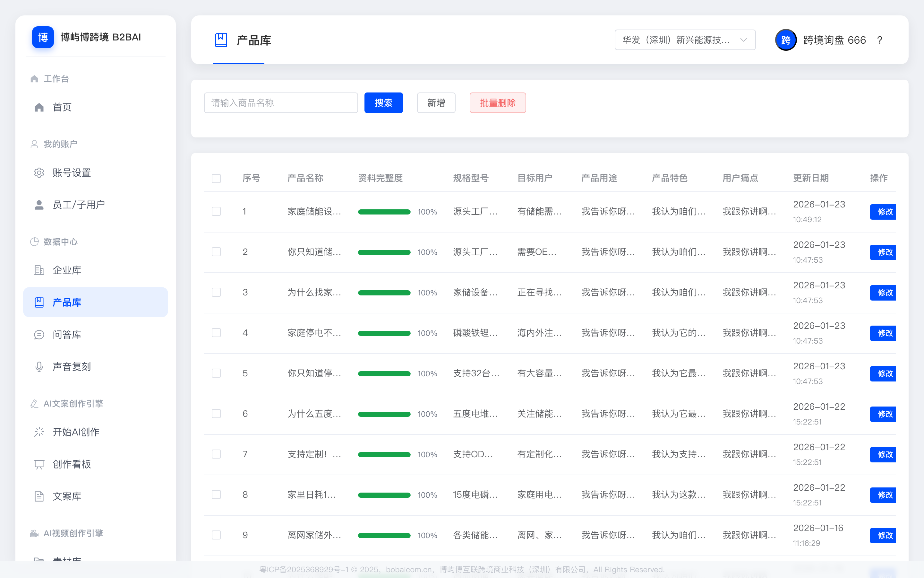Click the progress bar in row 5
This screenshot has width=924, height=578.
pos(384,374)
